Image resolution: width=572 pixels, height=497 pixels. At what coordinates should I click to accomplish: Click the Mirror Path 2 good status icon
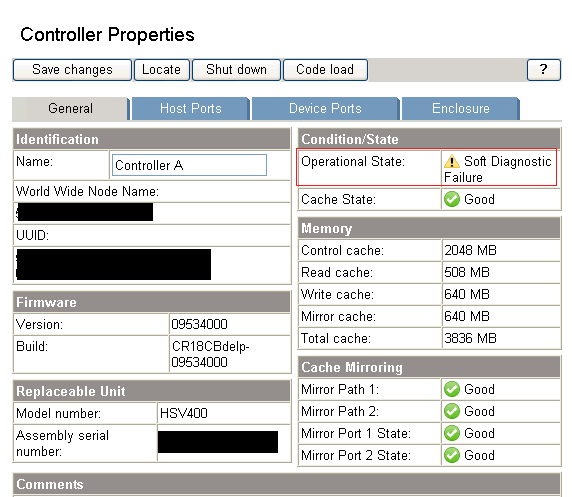(x=452, y=411)
